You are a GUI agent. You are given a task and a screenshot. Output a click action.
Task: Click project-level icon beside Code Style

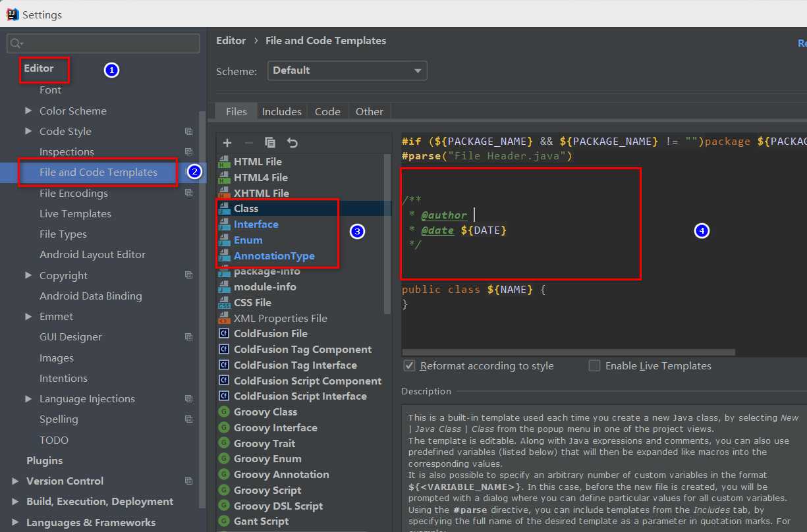point(189,132)
